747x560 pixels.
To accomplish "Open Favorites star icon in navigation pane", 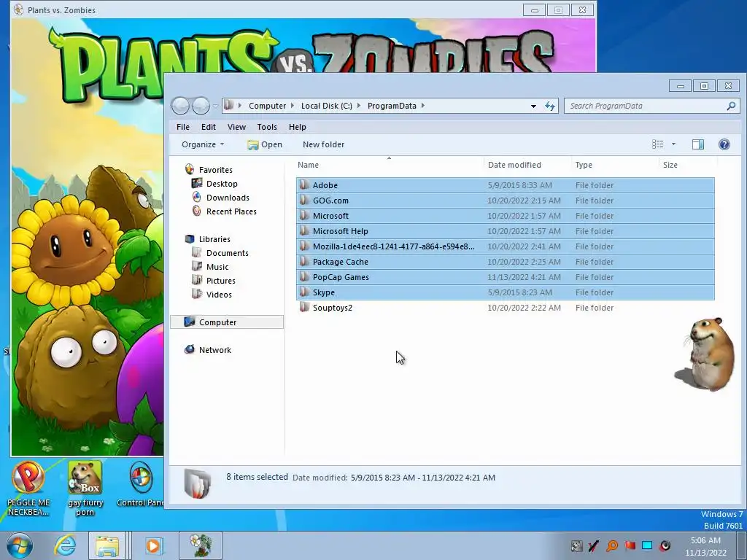I will [x=190, y=169].
